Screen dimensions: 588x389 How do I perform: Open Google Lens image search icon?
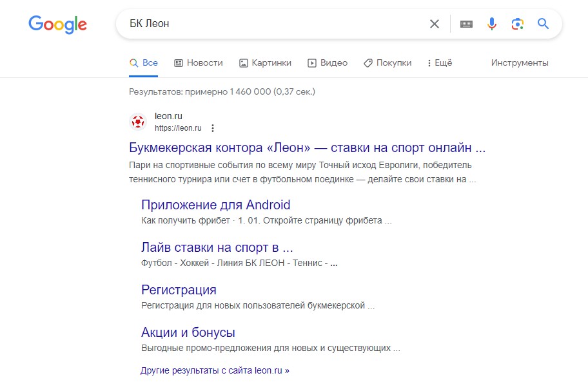[x=518, y=24]
